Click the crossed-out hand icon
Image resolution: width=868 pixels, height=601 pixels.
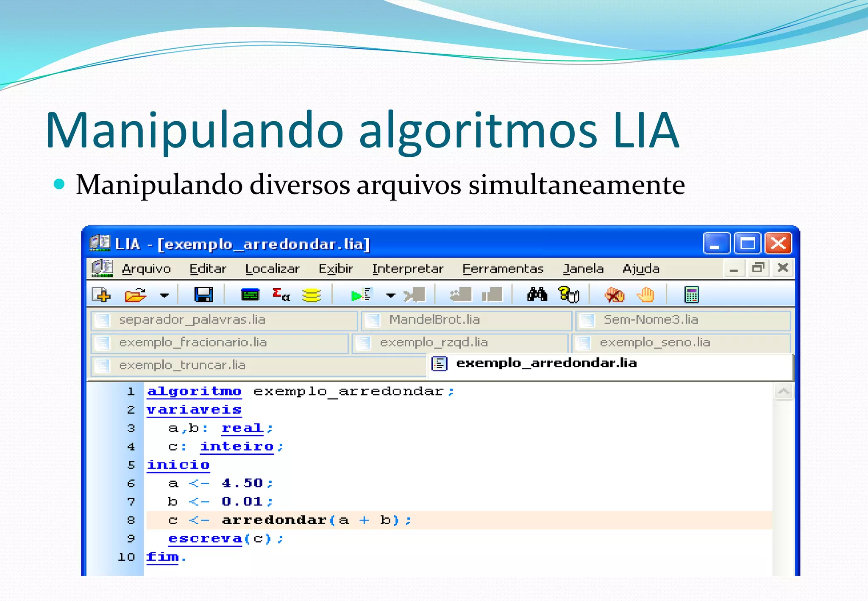click(x=614, y=295)
